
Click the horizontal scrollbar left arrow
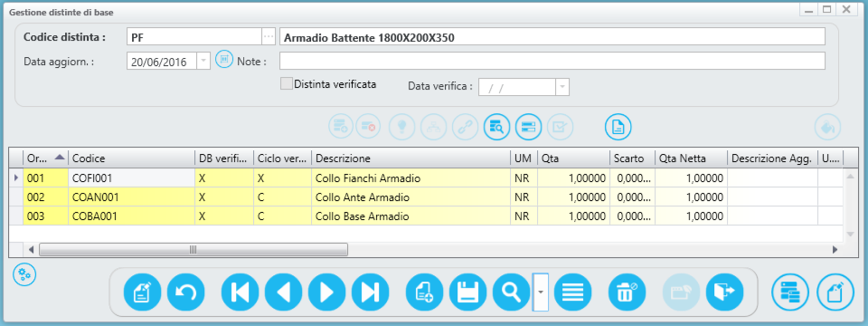point(31,250)
